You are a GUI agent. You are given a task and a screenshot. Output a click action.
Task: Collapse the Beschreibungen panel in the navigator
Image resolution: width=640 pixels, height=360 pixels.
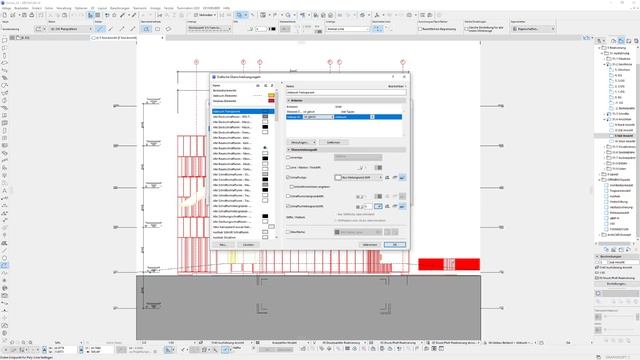597,256
